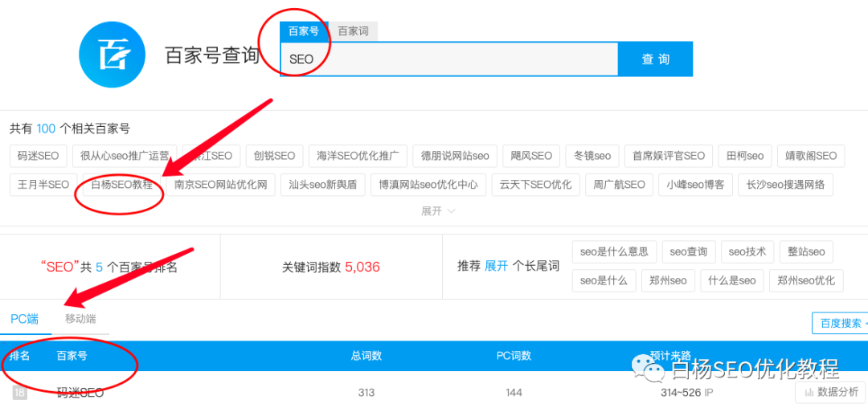
Task: Open the 冬镜seo tag
Action: coord(592,156)
